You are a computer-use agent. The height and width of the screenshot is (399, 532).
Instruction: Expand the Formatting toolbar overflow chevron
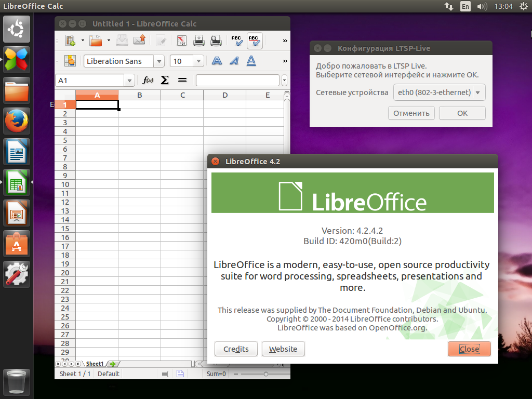click(285, 61)
